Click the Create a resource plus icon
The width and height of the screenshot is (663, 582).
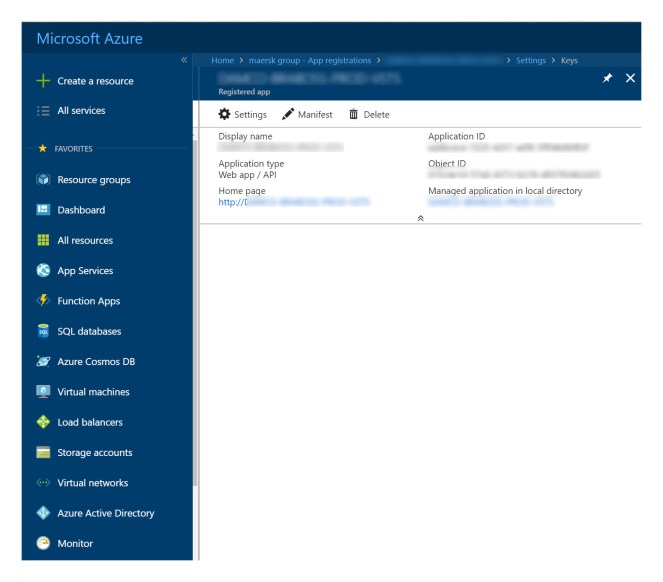42,81
